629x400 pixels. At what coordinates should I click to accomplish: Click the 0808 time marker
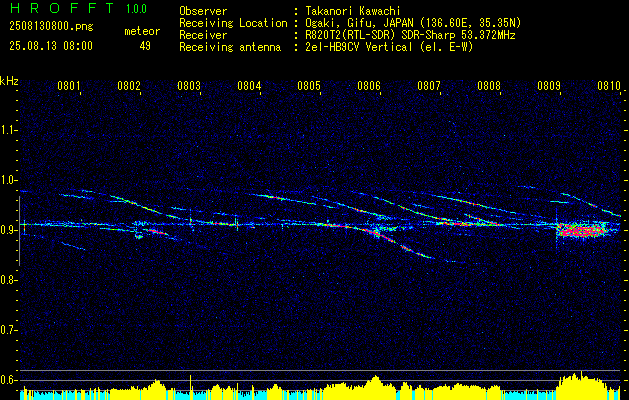coord(489,86)
